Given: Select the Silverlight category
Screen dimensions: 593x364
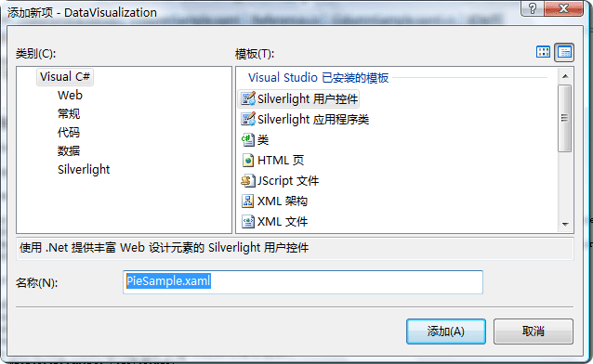Looking at the screenshot, I should pos(84,169).
